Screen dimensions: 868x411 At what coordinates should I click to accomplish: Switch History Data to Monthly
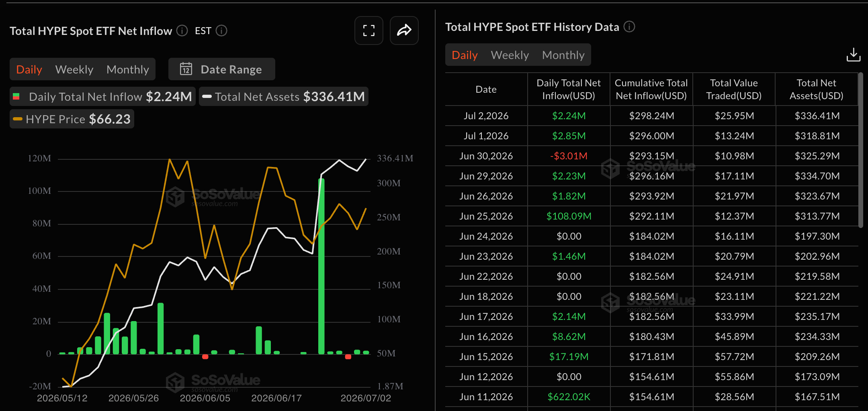coord(563,55)
